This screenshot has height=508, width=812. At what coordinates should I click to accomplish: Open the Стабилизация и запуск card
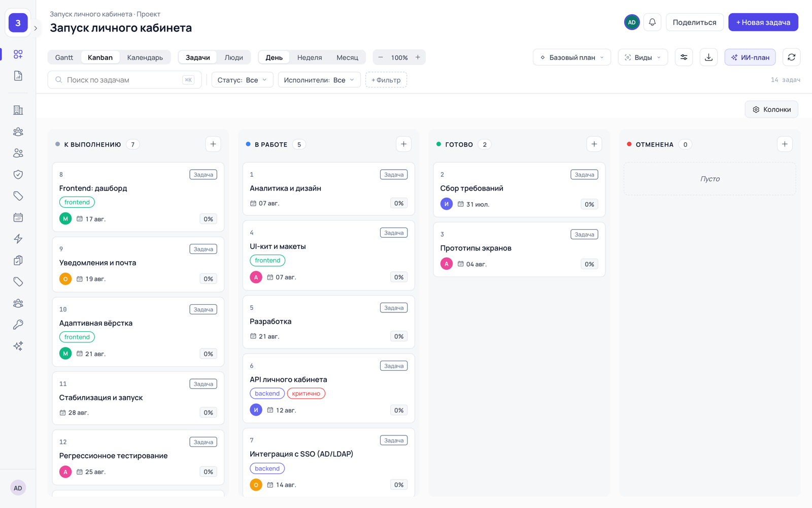pos(138,398)
